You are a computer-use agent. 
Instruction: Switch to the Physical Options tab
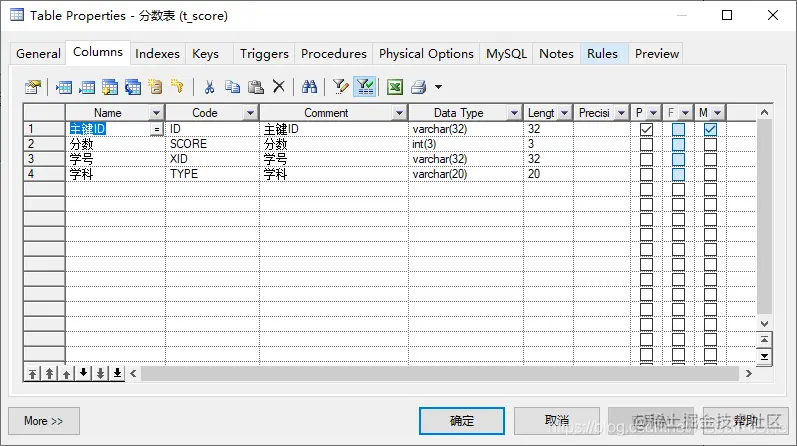pos(426,54)
